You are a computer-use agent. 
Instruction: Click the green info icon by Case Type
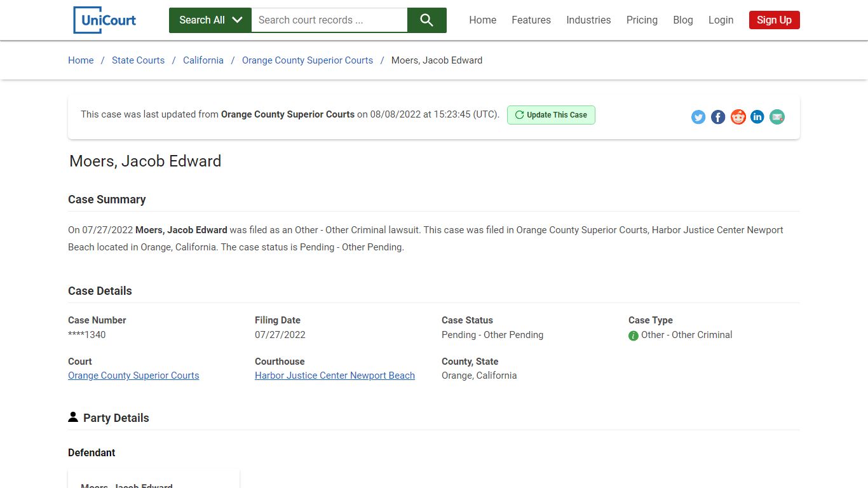click(x=634, y=335)
